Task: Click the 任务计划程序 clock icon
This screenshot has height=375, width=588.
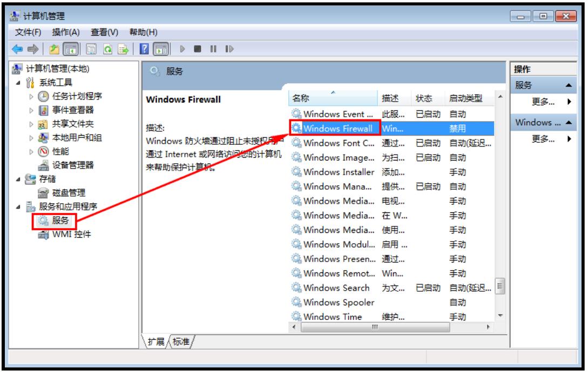Action: coord(44,97)
